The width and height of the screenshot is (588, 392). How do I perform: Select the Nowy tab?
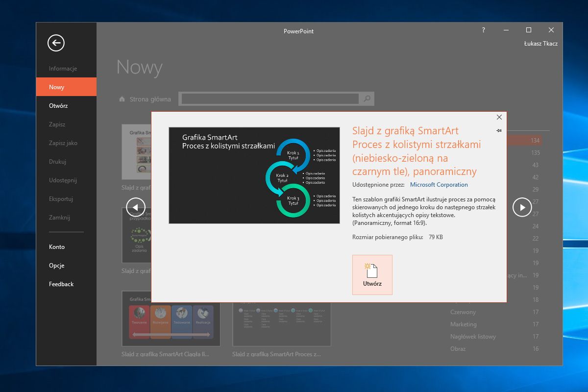click(66, 87)
